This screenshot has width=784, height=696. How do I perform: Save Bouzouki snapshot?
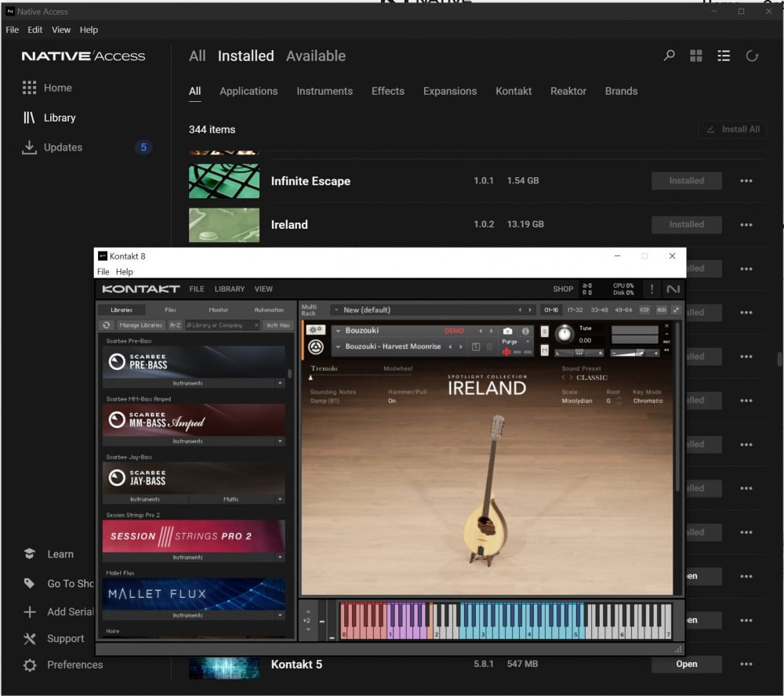pyautogui.click(x=476, y=347)
